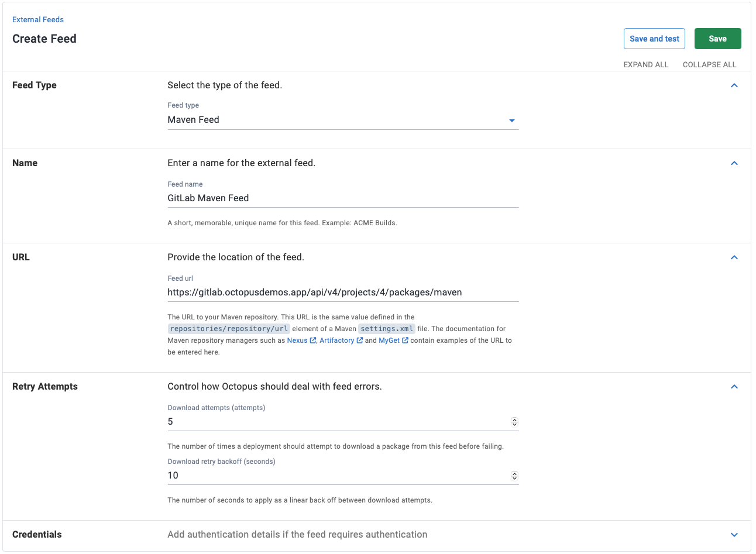Select the Maven Feed dropdown field
Screen dimensions: 756x554
pos(343,120)
